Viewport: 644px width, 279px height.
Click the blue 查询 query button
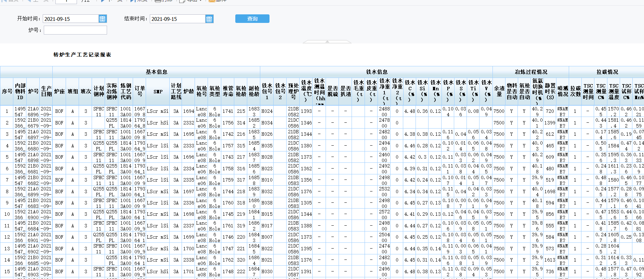tap(252, 19)
